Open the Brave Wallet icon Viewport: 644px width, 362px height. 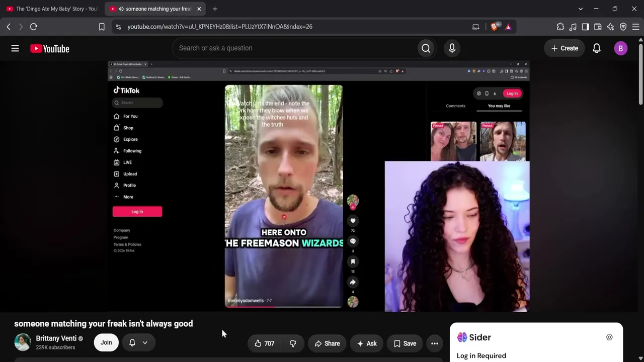pos(598,27)
